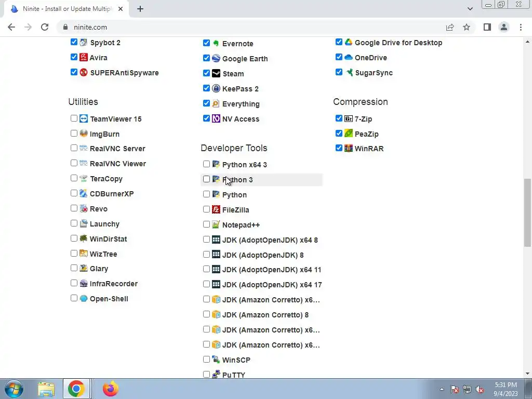Open Firefox from the taskbar
Viewport: 532px width, 399px height.
(110, 389)
